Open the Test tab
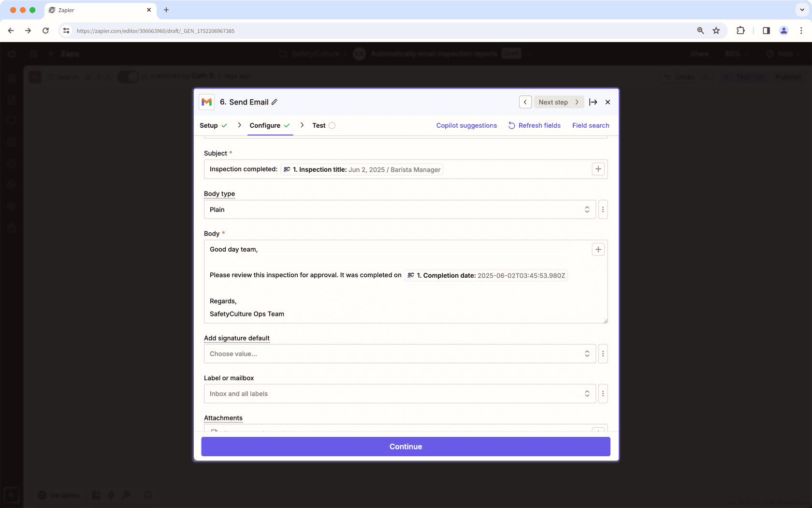812x508 pixels. coord(319,125)
